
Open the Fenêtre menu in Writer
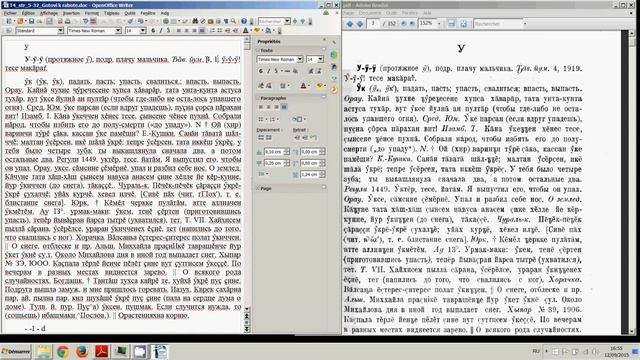point(148,13)
